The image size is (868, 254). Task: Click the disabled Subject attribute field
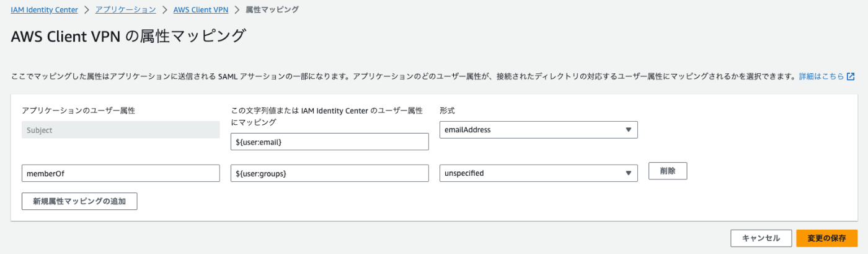click(x=121, y=130)
